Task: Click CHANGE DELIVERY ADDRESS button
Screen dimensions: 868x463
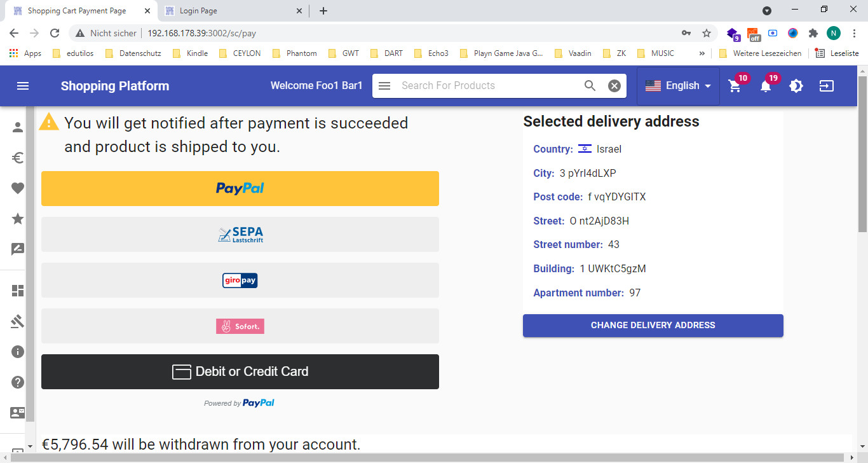Action: [653, 325]
